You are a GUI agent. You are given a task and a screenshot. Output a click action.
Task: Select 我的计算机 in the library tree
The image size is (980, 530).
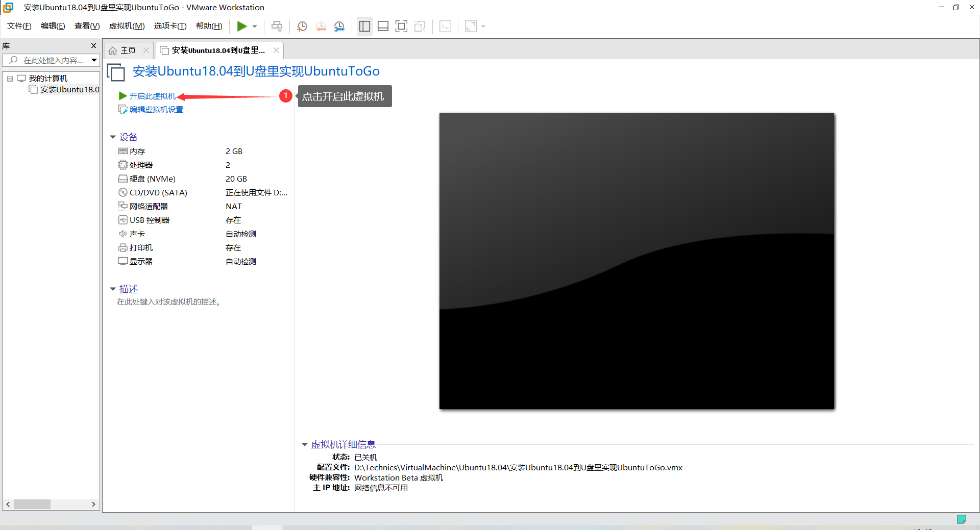coord(48,78)
